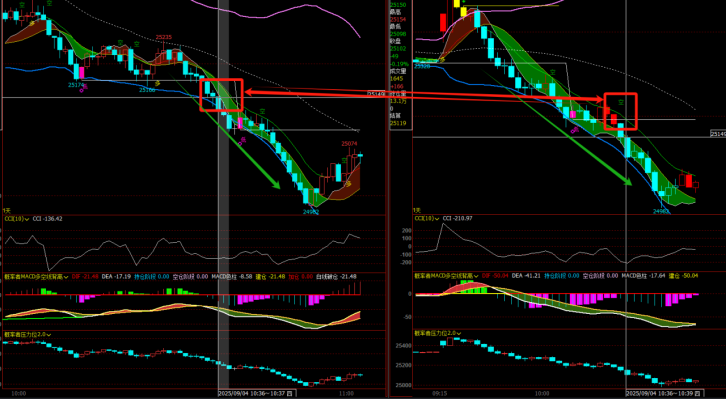
Task: Click the 11:00 time mark on left chart axis
Action: click(346, 394)
